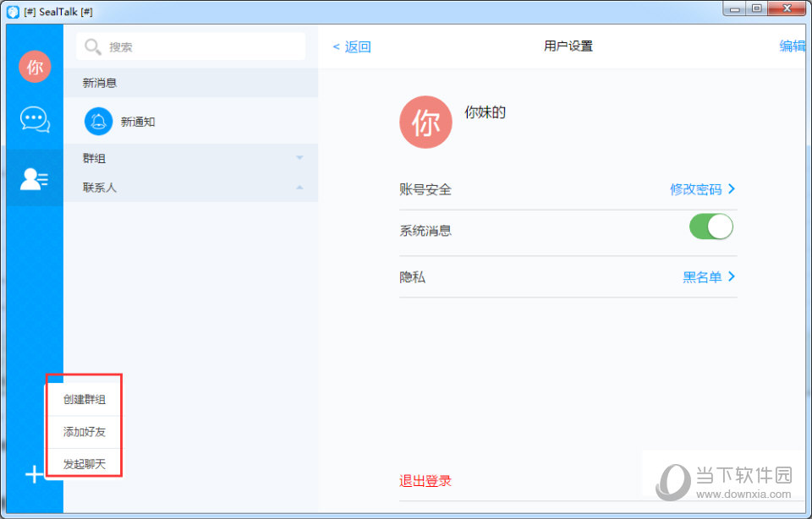Click the bell icon beside 新通知
The width and height of the screenshot is (812, 519).
(x=98, y=122)
